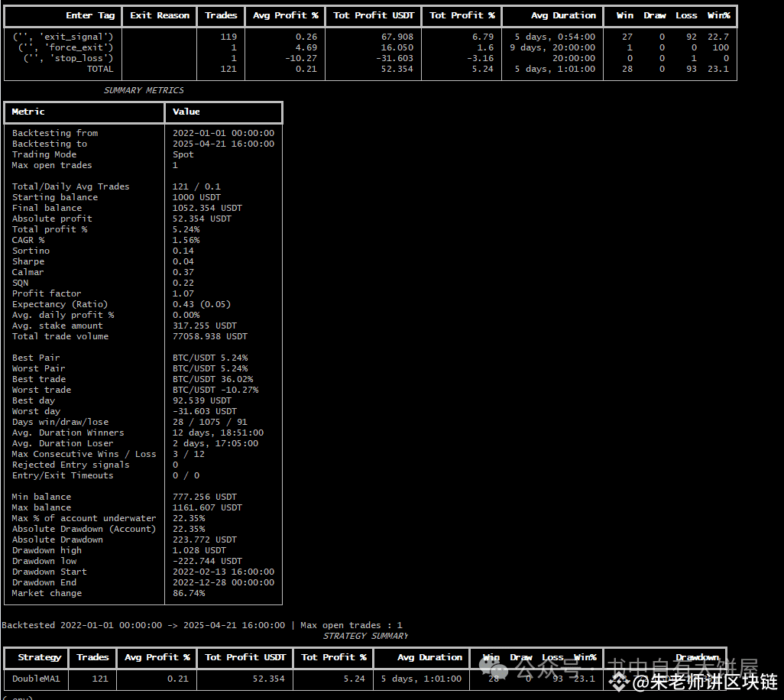
Task: Select the 'Enter Tag' column header
Action: pyautogui.click(x=90, y=15)
